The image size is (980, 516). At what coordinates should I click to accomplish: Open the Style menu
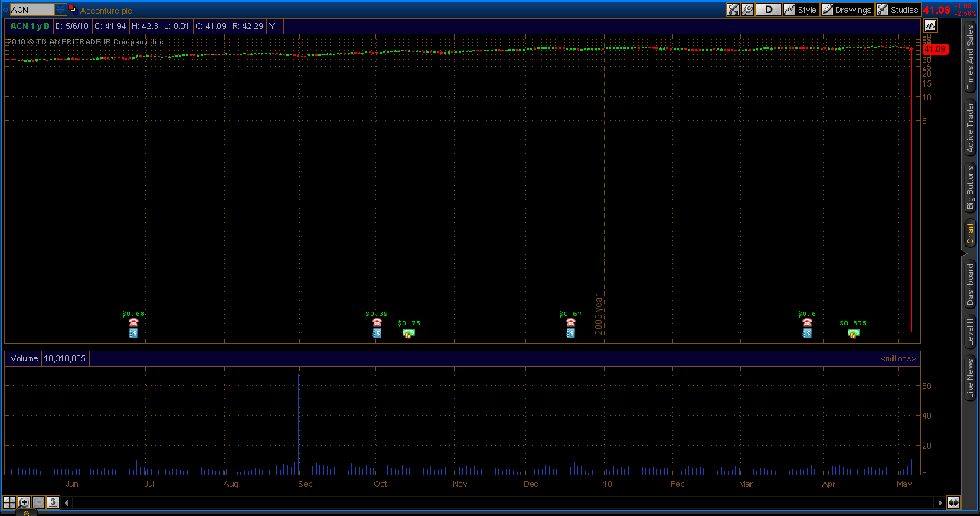[801, 10]
